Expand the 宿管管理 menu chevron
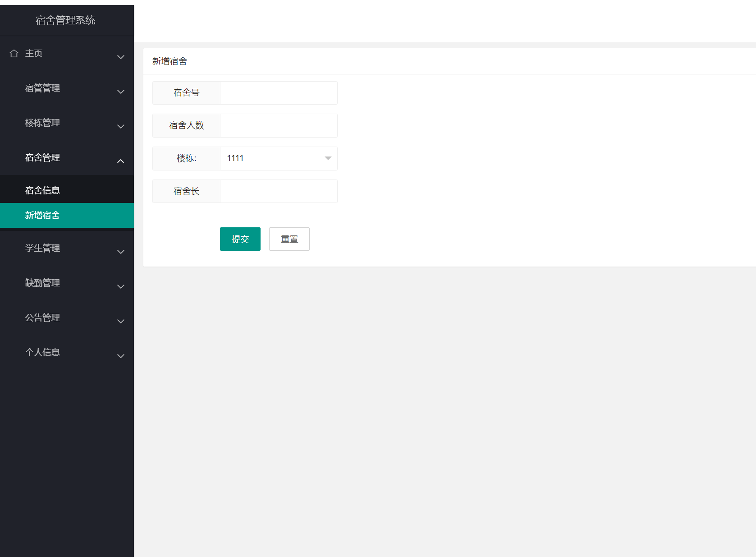The height and width of the screenshot is (557, 756). coord(121,92)
